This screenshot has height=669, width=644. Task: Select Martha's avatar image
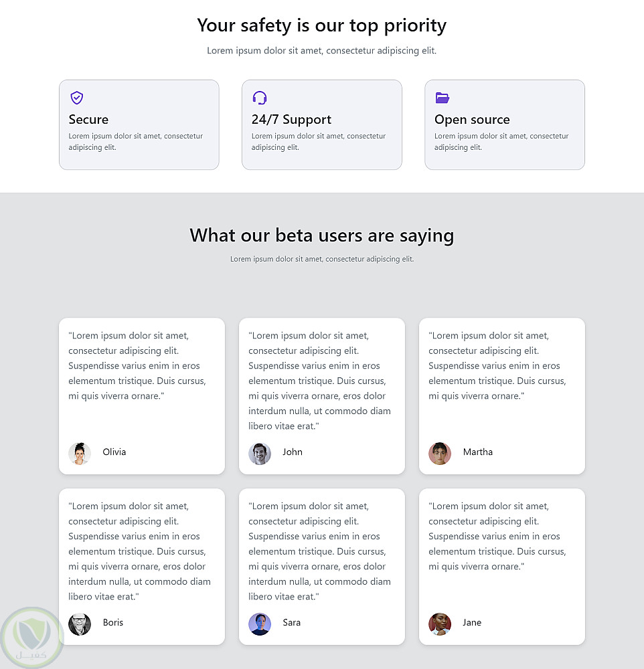[440, 453]
